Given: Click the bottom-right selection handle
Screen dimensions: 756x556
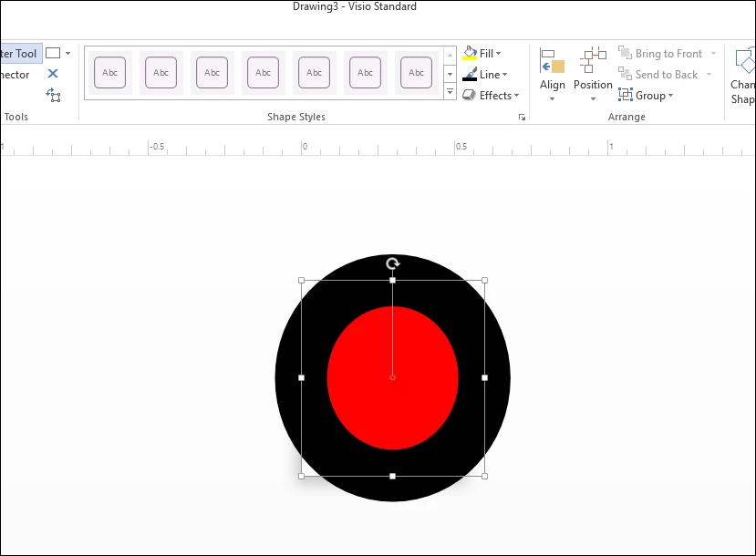Looking at the screenshot, I should point(484,476).
